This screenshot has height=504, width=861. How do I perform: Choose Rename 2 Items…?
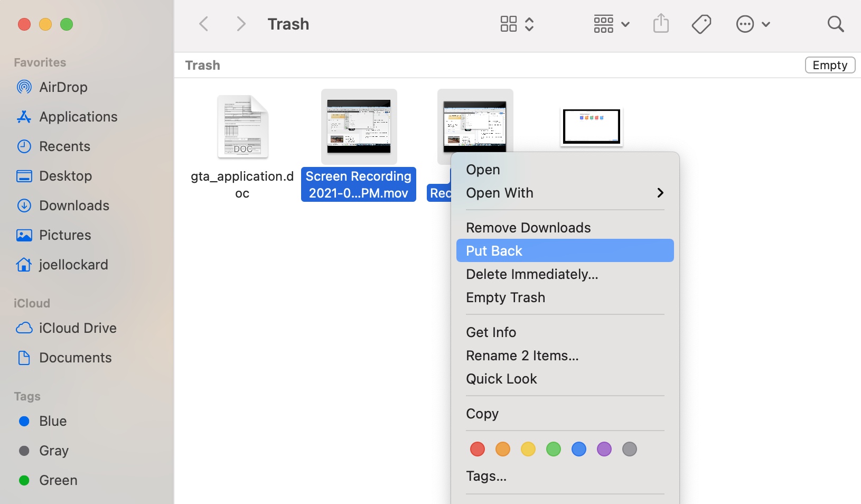(565, 356)
